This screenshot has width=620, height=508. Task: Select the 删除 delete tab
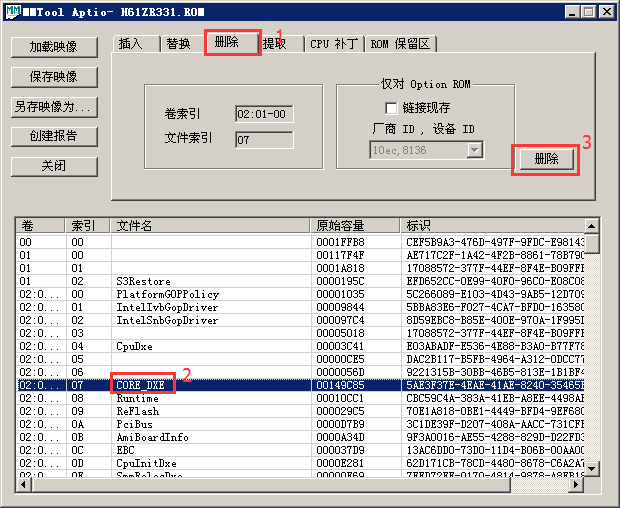click(x=232, y=42)
